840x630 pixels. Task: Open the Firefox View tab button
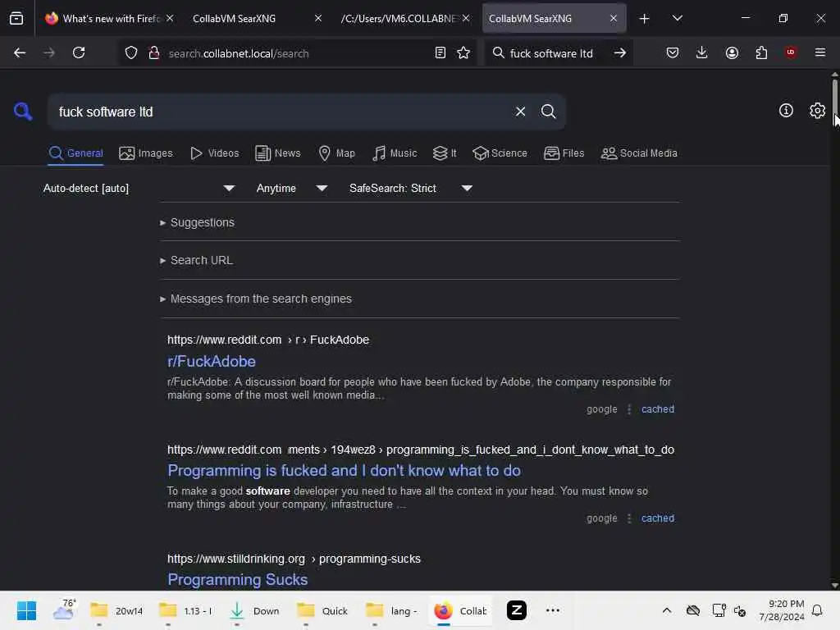coord(16,19)
